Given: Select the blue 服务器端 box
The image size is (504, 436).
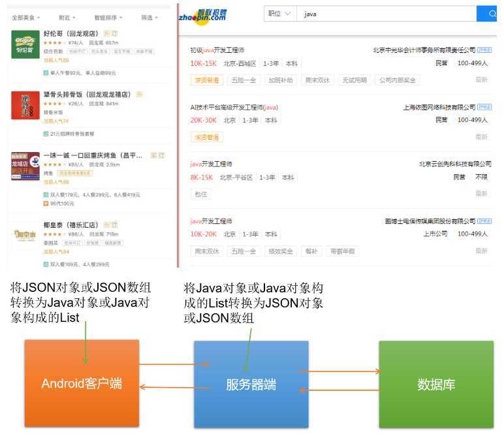Looking at the screenshot, I should tap(251, 384).
